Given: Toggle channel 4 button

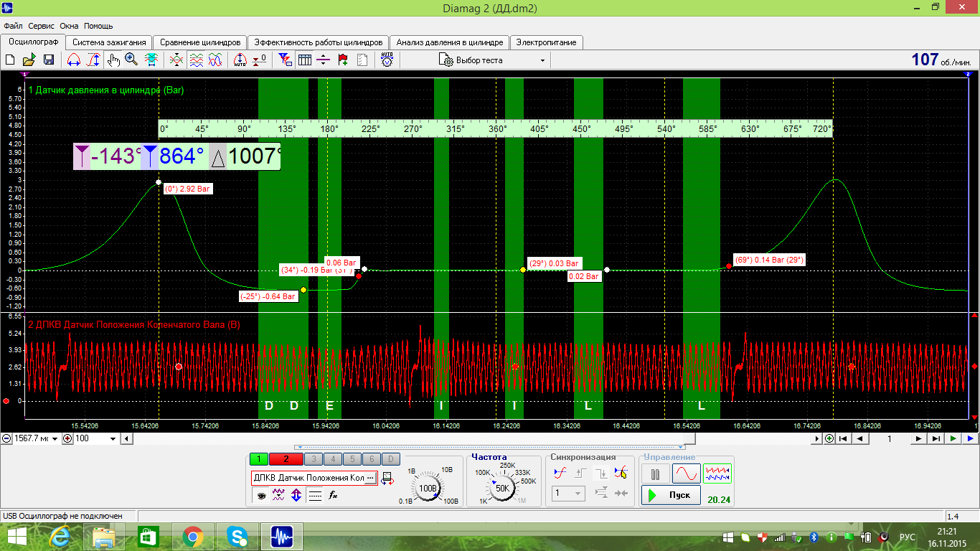Looking at the screenshot, I should 332,459.
